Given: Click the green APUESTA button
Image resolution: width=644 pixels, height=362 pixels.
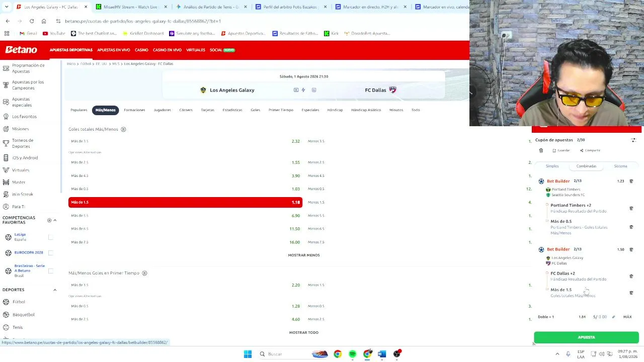Looking at the screenshot, I should click(586, 337).
